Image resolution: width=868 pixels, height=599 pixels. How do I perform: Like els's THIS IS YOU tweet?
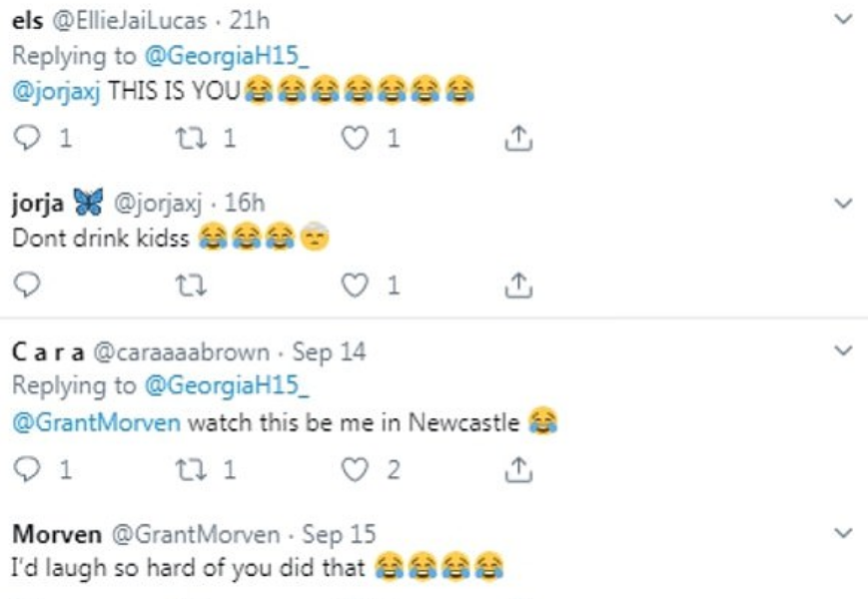coord(355,139)
